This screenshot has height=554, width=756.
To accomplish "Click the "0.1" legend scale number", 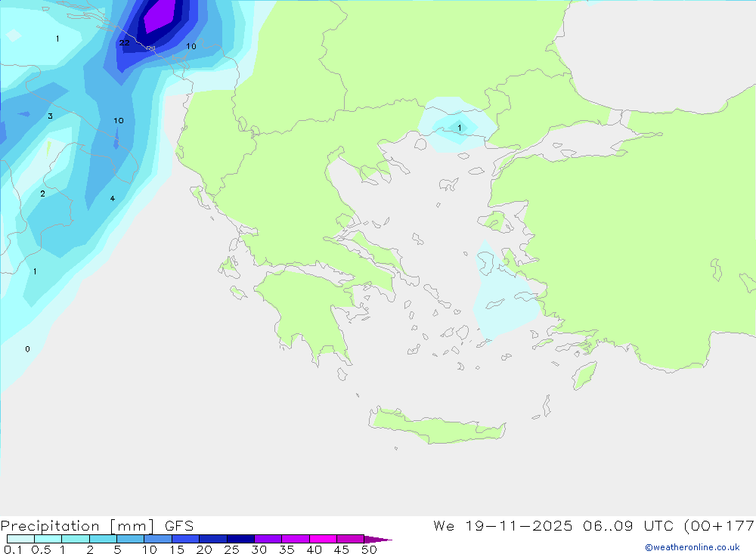I will pos(13,549).
